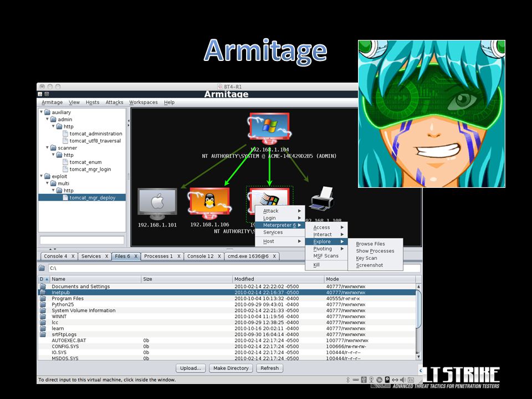Select the CONFIG.SYS file row
The image size is (532, 399).
coord(227,346)
